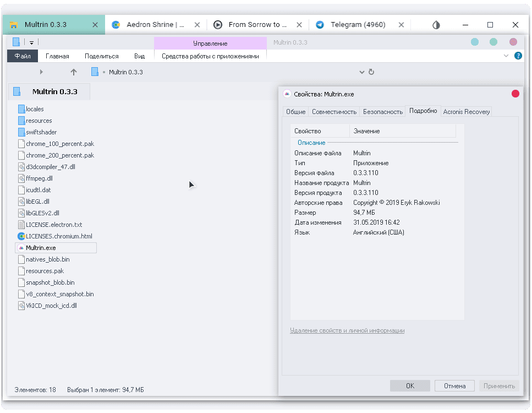The width and height of the screenshot is (532, 413).
Task: Expand the address bar history dropdown
Action: click(x=361, y=72)
